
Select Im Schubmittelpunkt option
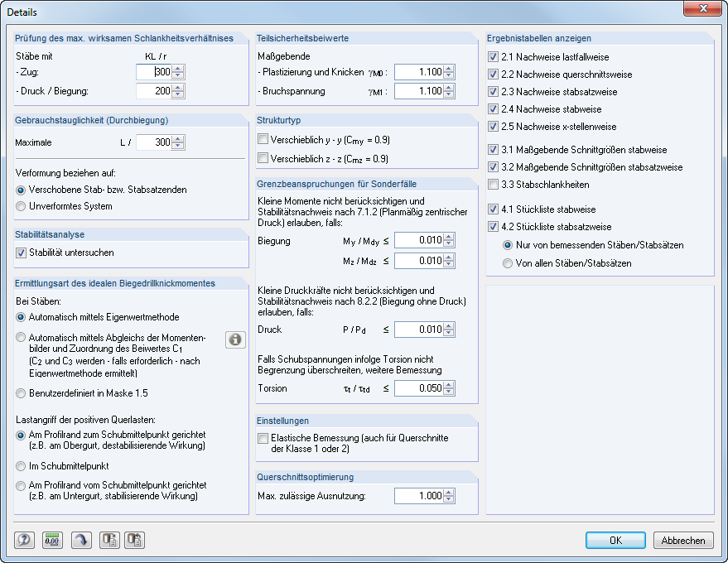[21, 466]
